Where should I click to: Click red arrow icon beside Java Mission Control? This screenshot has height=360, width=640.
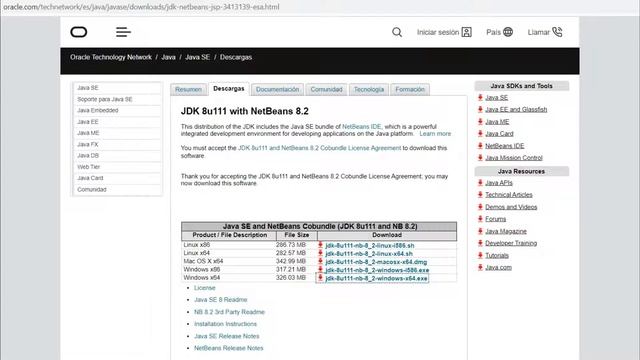tap(480, 158)
